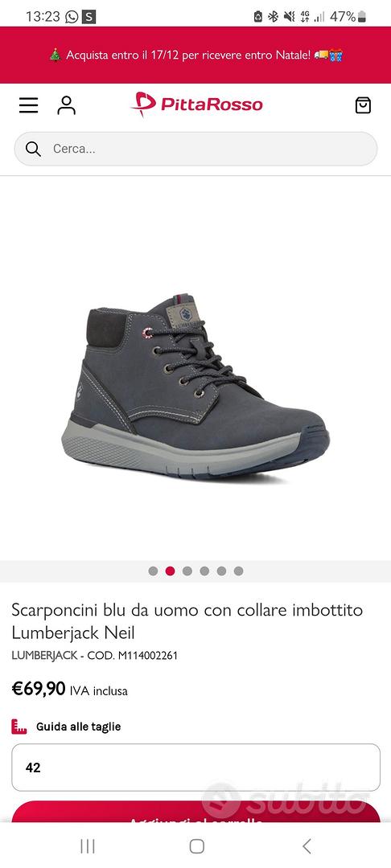
Task: Select the fourth image carousel dot
Action: pyautogui.click(x=204, y=571)
